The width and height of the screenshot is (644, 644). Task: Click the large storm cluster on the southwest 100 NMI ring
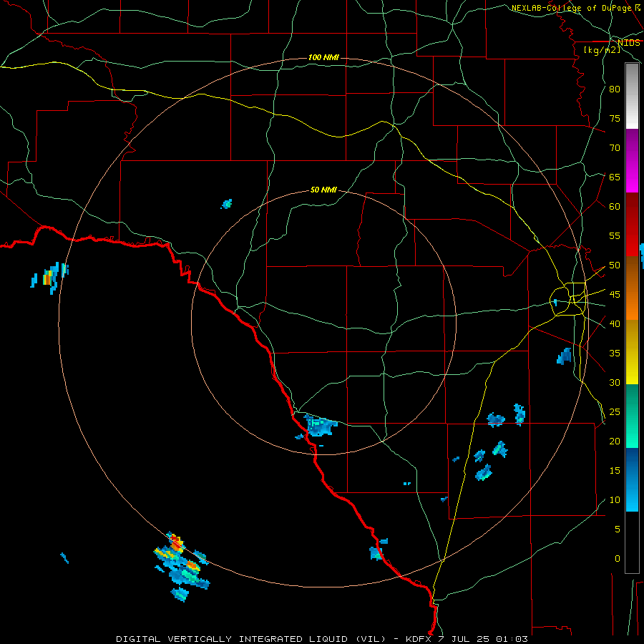click(181, 567)
